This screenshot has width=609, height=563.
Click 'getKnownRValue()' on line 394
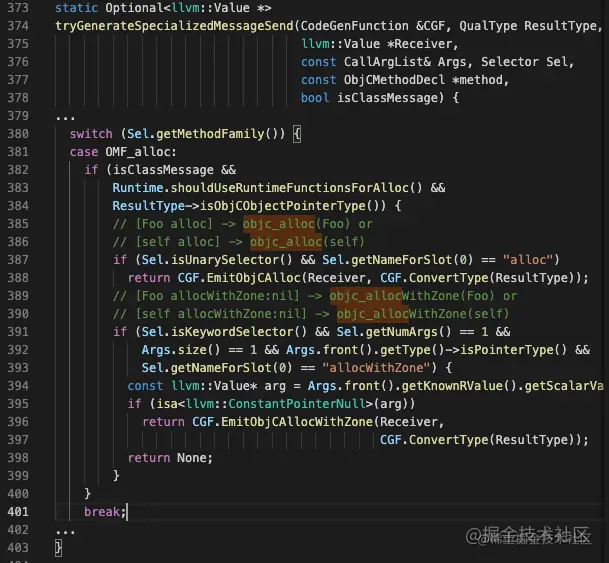[459, 386]
